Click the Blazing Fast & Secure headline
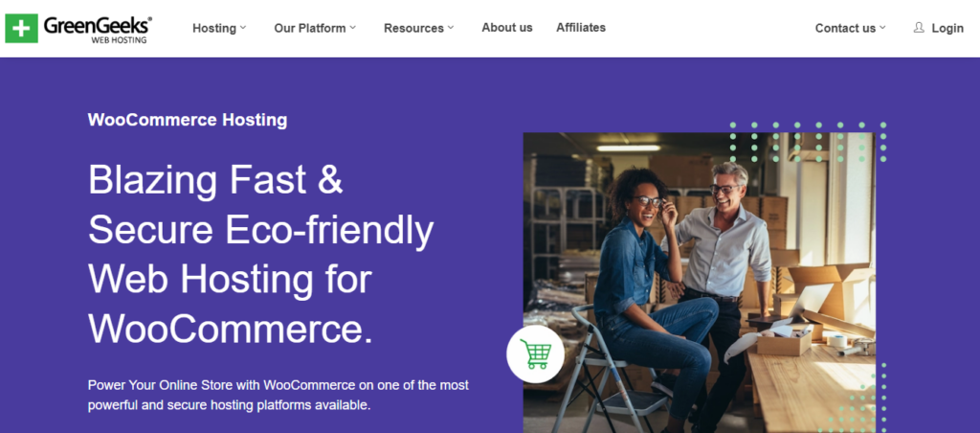Viewport: 980px width, 433px height. (x=260, y=254)
